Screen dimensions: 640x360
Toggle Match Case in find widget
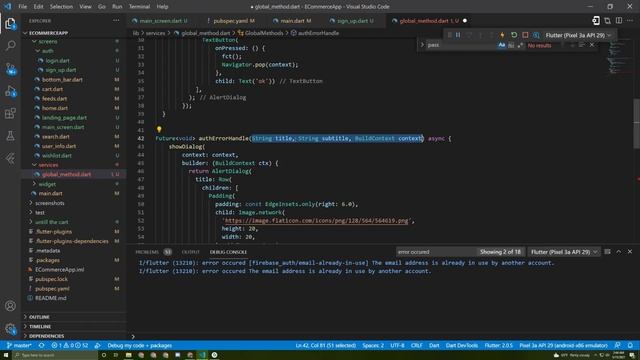coord(502,45)
